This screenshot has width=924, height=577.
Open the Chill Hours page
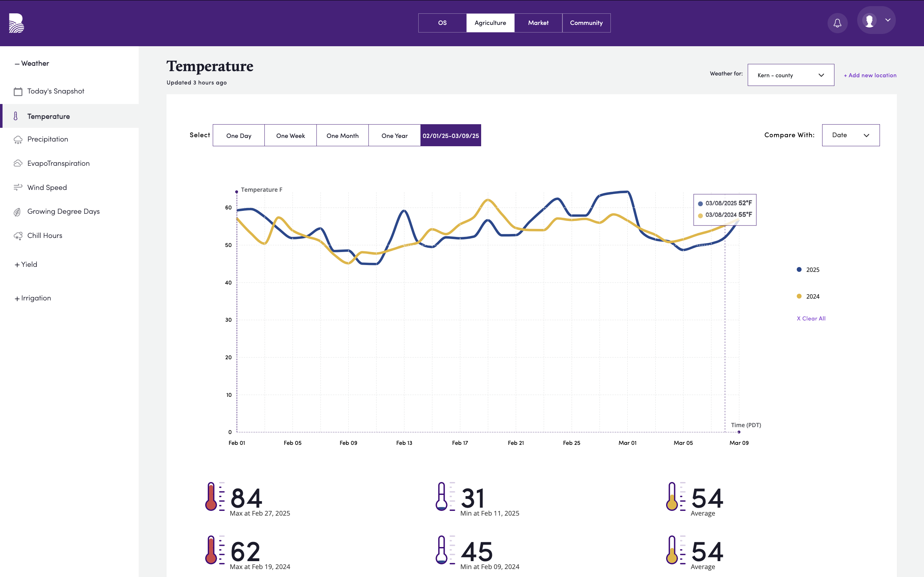click(45, 235)
